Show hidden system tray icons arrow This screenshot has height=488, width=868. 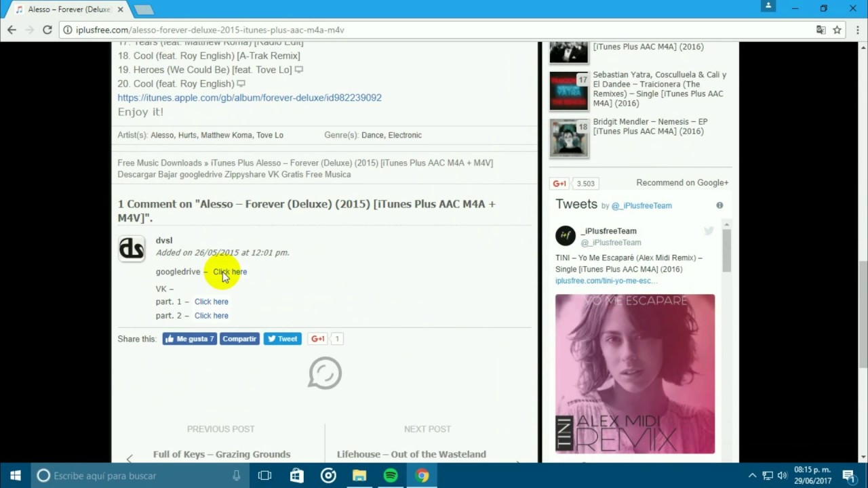click(752, 476)
